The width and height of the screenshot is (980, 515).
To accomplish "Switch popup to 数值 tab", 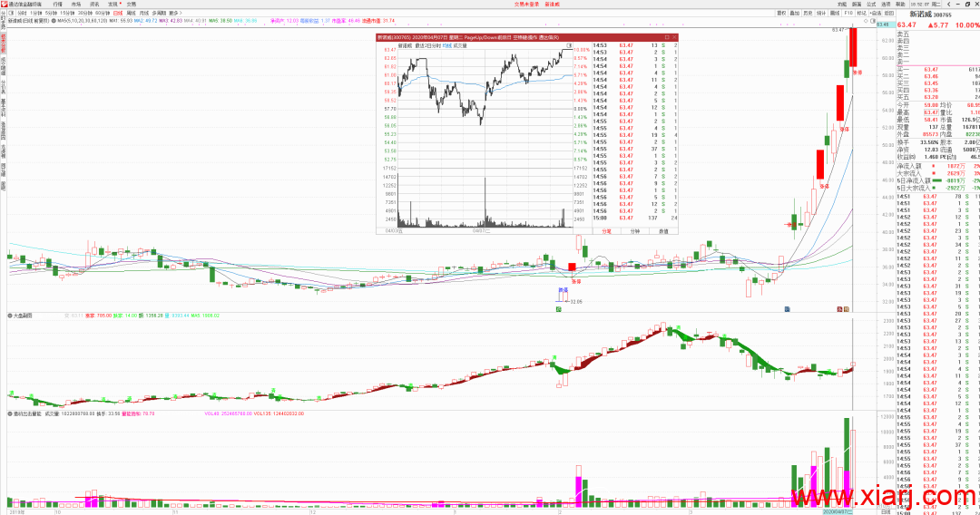I will coord(663,231).
